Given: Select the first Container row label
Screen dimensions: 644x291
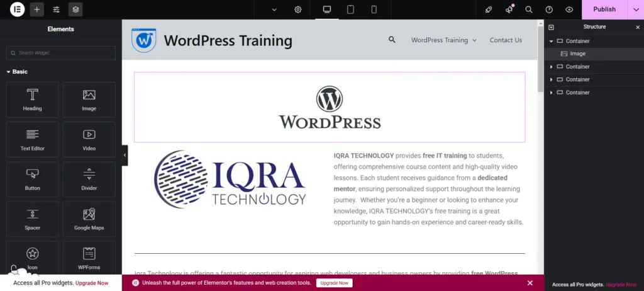Looking at the screenshot, I should point(577,41).
